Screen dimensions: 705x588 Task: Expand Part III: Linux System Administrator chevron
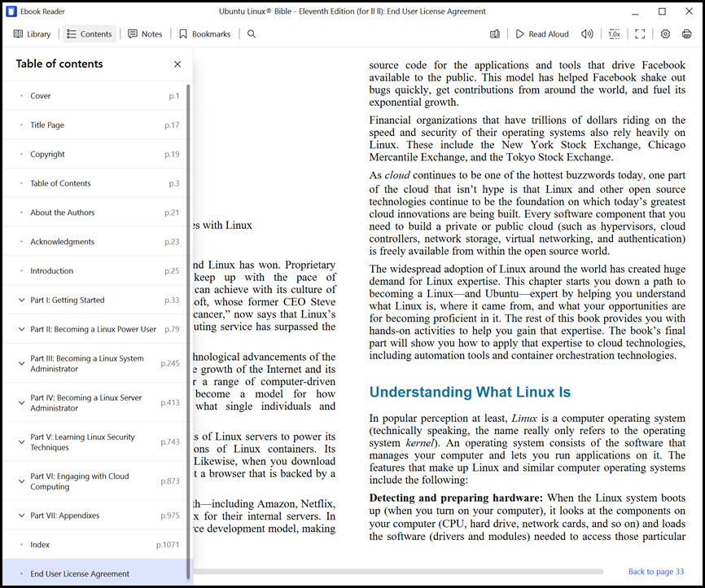(x=21, y=363)
